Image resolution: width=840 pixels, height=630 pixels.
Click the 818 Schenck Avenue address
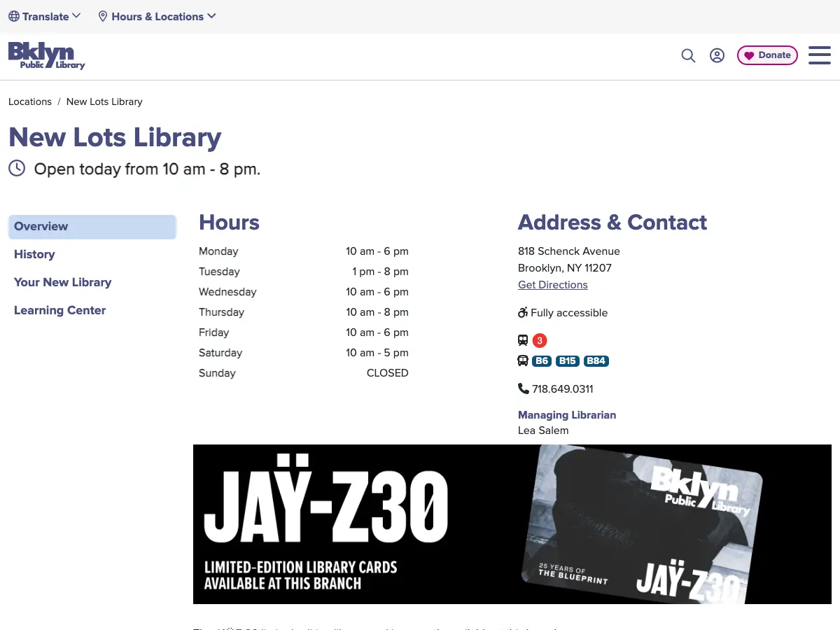[569, 251]
